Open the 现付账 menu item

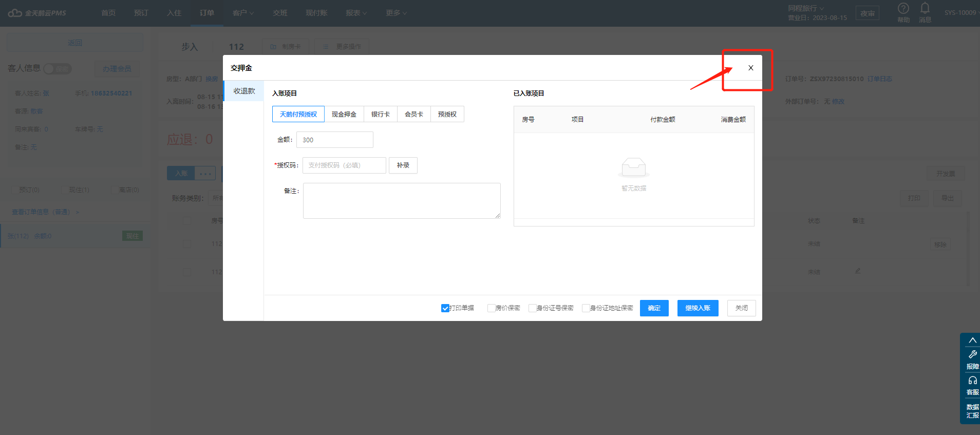point(316,13)
